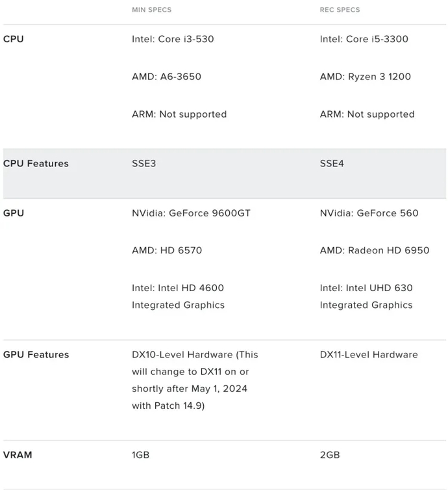Select the NVidia GeForce 9600GT text
This screenshot has height=490, width=448.
pyautogui.click(x=191, y=213)
